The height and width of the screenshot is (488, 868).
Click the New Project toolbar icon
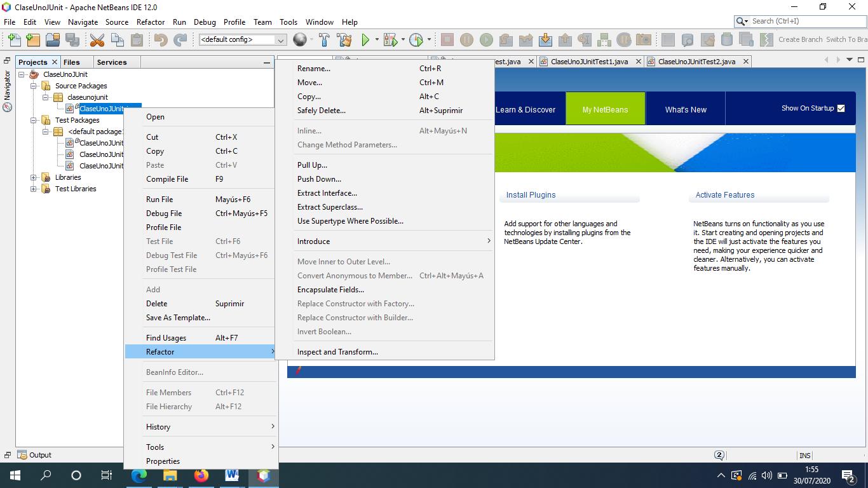(x=33, y=39)
